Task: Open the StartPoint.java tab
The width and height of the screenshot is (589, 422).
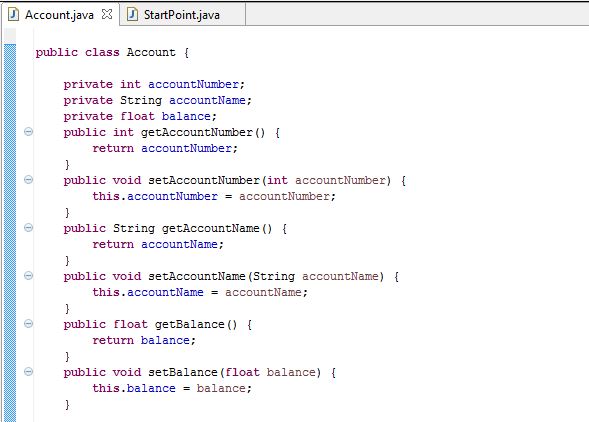Action: [182, 15]
